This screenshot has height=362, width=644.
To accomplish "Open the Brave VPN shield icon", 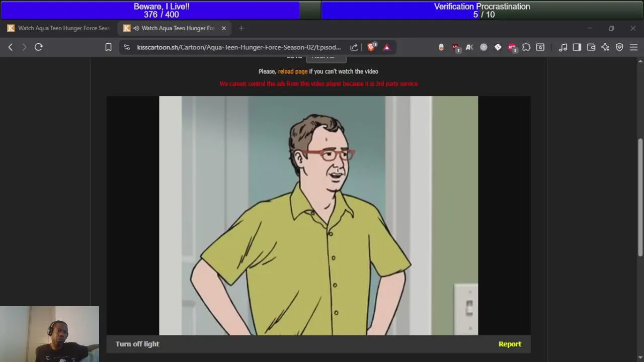I will pos(619,47).
